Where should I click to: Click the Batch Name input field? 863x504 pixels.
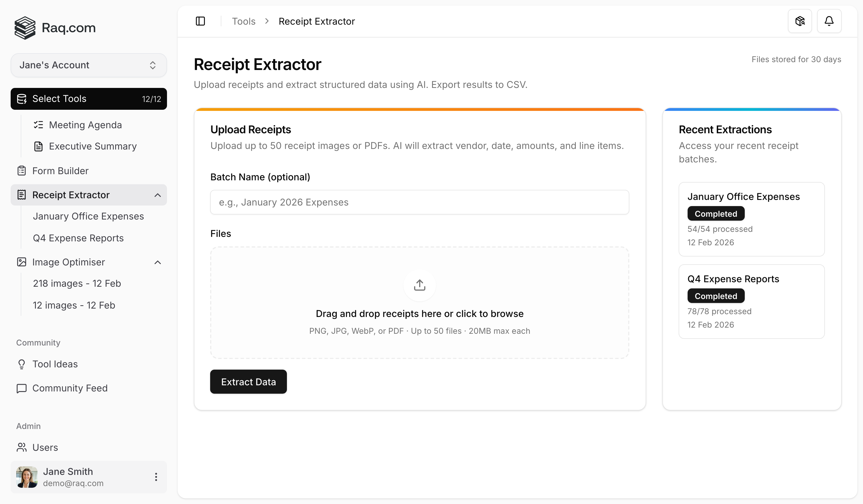click(x=419, y=202)
